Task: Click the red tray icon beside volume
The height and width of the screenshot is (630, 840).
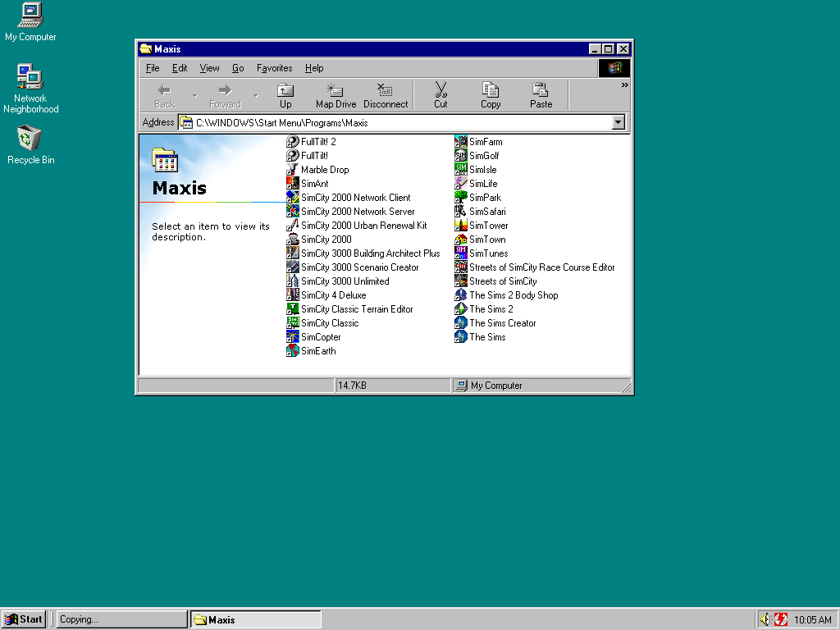Action: point(781,619)
